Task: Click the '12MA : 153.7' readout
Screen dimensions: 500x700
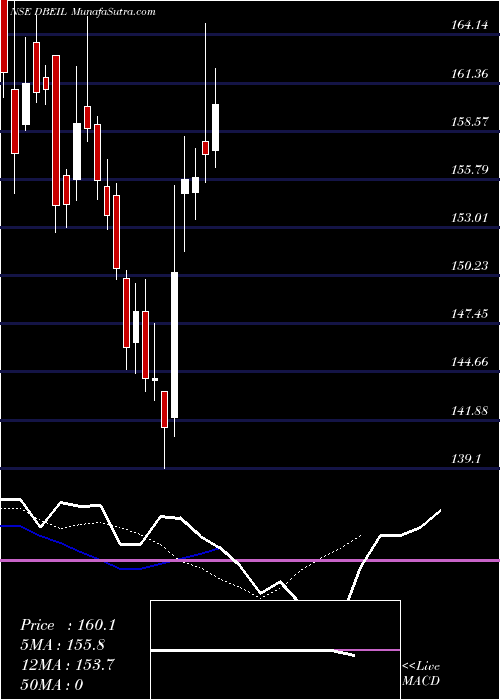Action: point(67,665)
